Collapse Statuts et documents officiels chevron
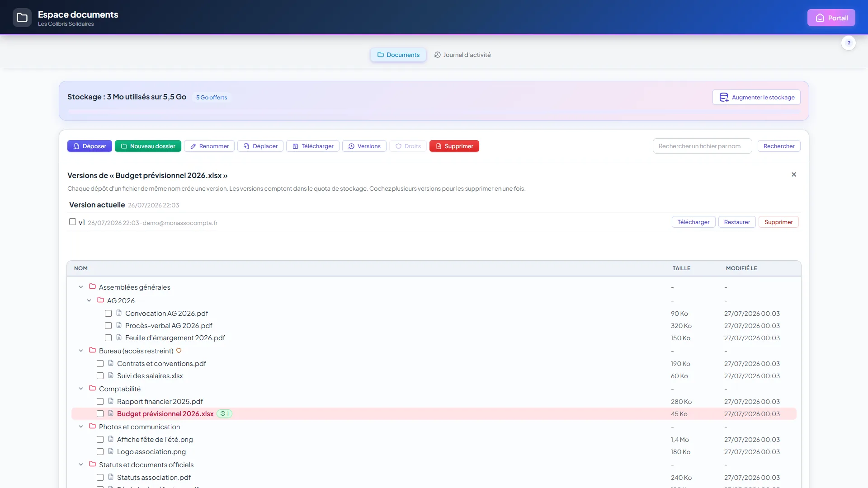The width and height of the screenshot is (868, 488). (x=81, y=465)
